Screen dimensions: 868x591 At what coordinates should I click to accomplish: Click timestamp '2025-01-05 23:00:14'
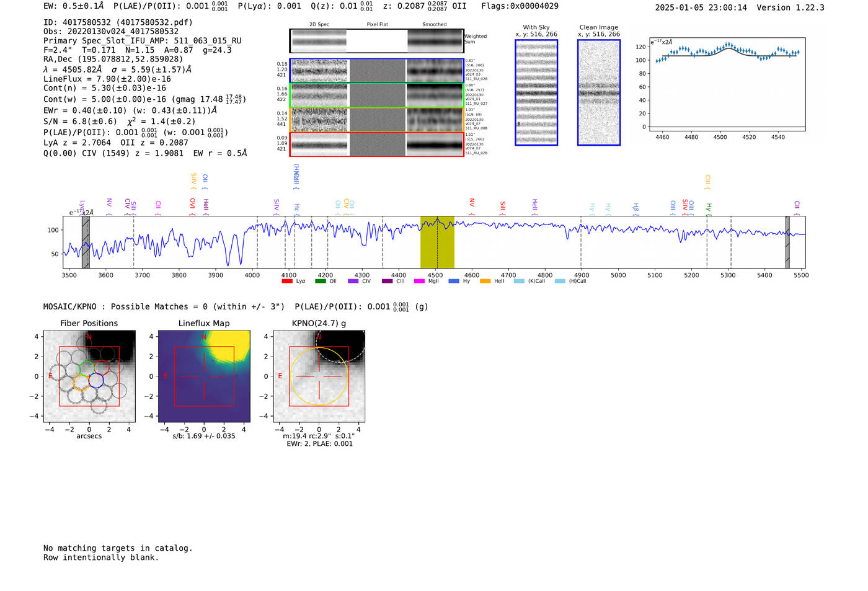701,7
